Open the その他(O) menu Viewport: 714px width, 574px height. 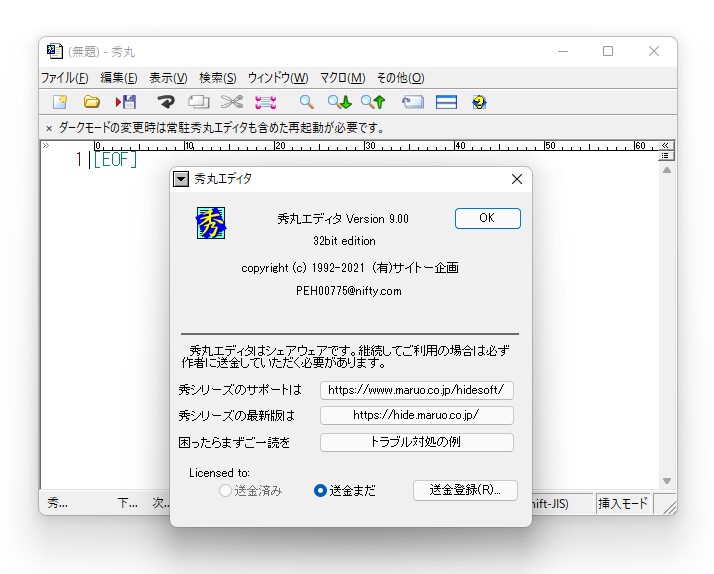401,78
